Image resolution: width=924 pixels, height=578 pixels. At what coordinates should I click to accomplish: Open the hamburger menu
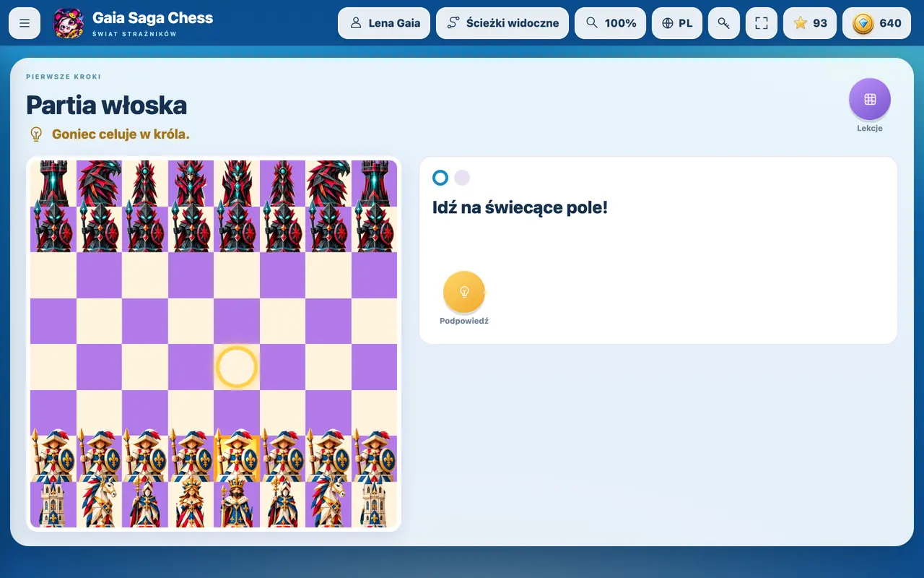25,23
